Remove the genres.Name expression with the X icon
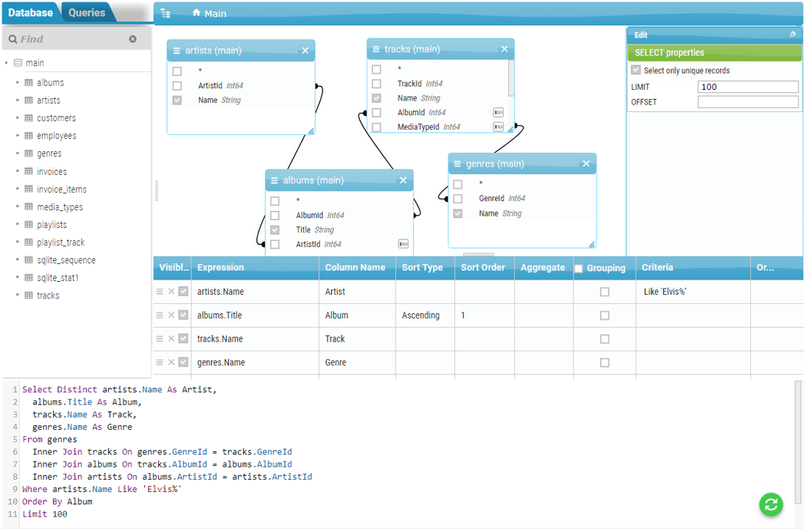 point(170,362)
